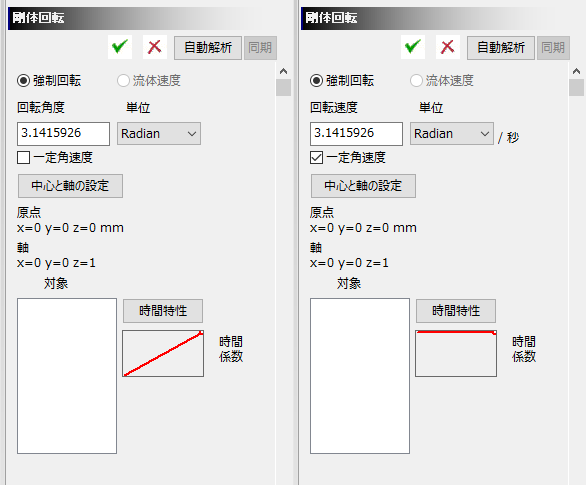
Task: Select 強制回転 radio in right panel
Action: [316, 81]
